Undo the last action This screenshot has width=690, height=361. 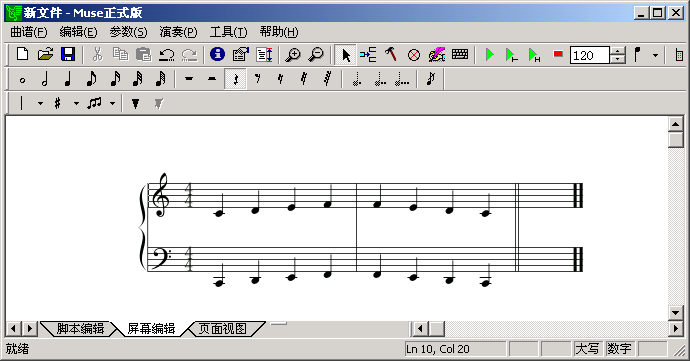166,55
